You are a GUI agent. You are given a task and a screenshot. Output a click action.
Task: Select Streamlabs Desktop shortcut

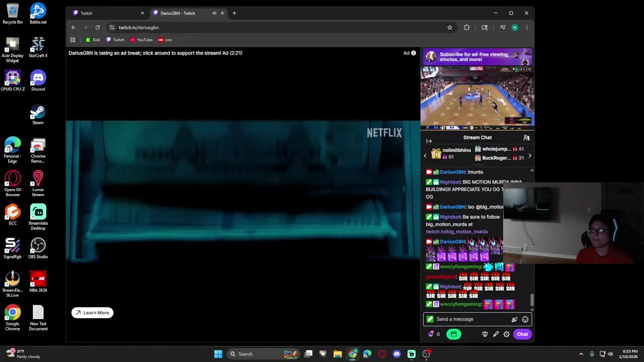[x=38, y=217]
